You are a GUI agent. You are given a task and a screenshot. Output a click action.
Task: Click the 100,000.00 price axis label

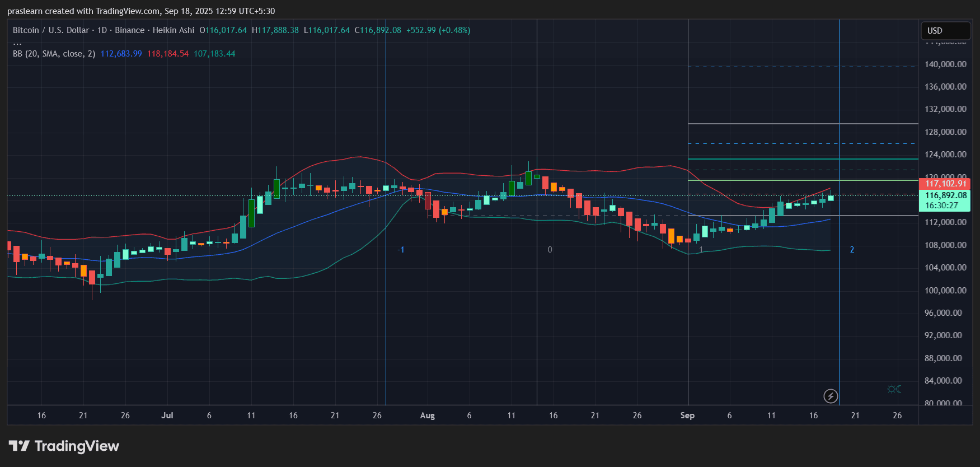[x=945, y=291]
